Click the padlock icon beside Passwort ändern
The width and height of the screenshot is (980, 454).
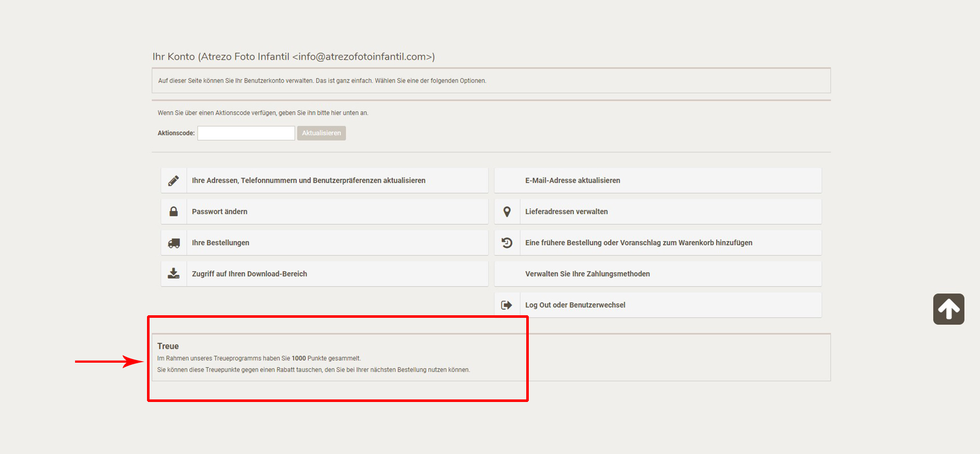pyautogui.click(x=174, y=212)
